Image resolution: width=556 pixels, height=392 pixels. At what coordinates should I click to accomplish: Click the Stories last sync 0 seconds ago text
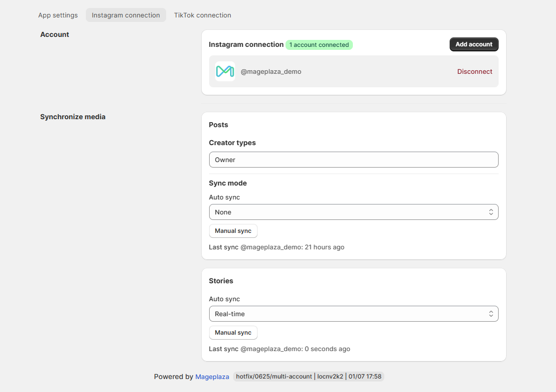pyautogui.click(x=279, y=349)
